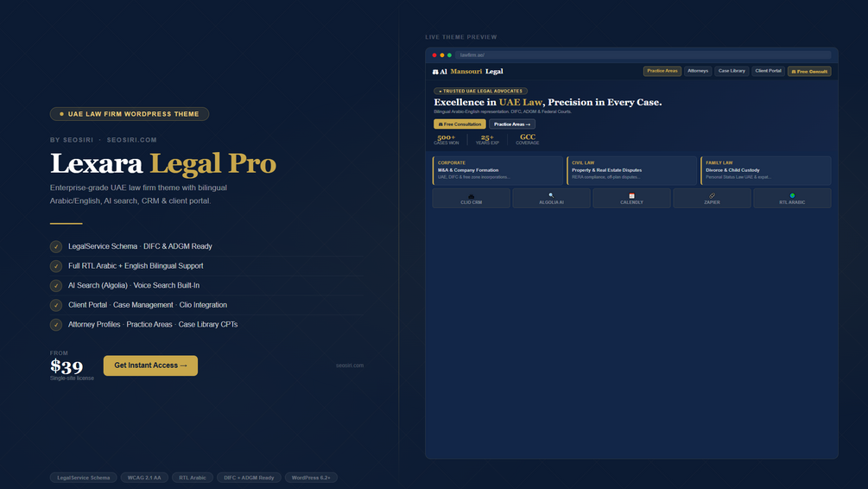Click the SEOSIRI.COM byline text

click(x=132, y=140)
